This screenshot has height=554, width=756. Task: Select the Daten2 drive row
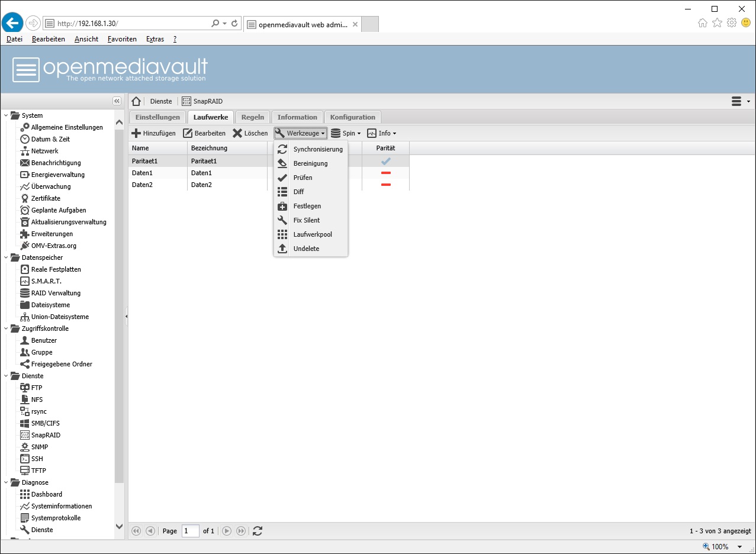pos(269,185)
